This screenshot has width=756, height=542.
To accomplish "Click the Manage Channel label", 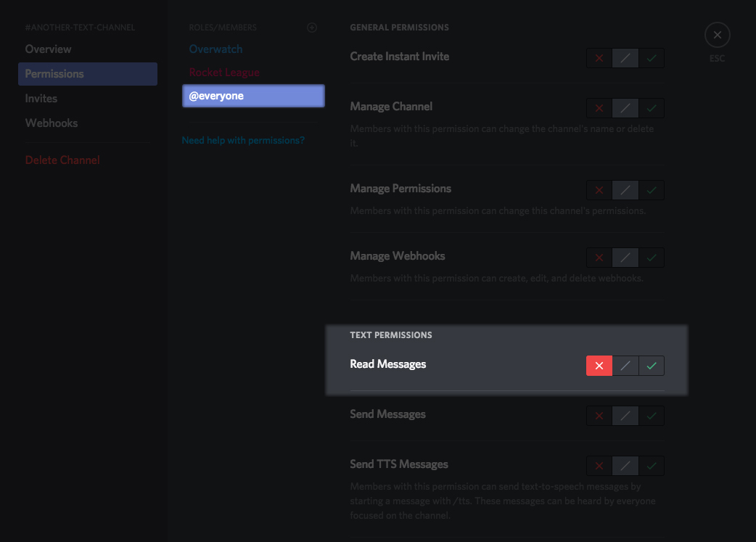I will 391,107.
